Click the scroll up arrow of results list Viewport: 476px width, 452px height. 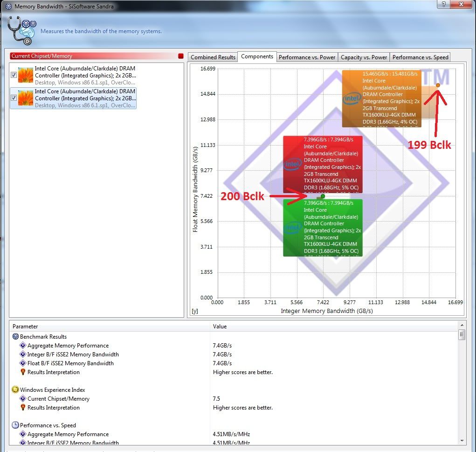pyautogui.click(x=462, y=325)
